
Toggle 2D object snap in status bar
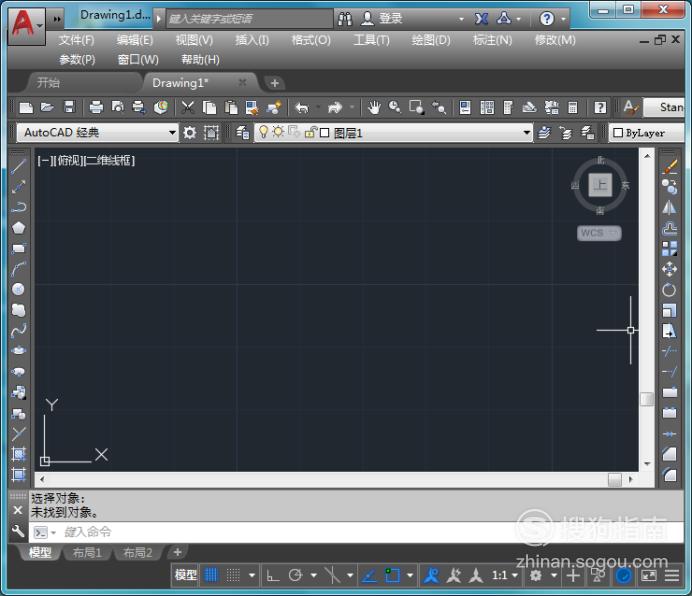[x=392, y=575]
